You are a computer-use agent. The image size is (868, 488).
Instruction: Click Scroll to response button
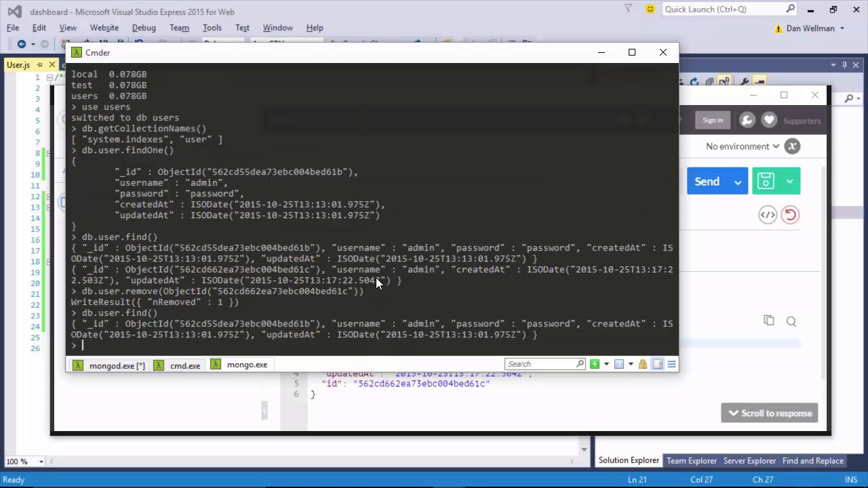click(x=770, y=413)
